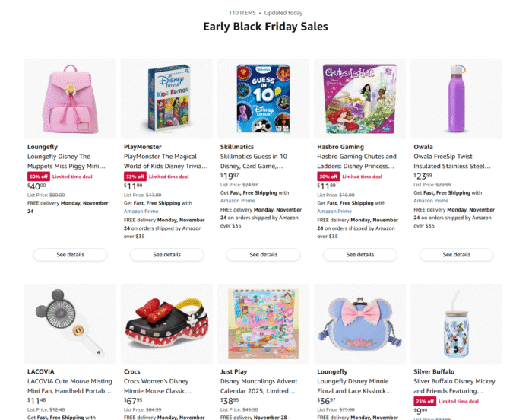Viewport: 532px width, 420px height.
Task: Open the Mickey-ear misting fan image
Action: pyautogui.click(x=70, y=324)
